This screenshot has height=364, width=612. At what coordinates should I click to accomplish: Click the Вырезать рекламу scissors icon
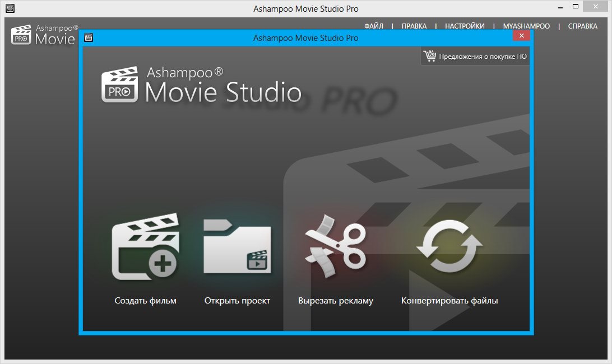pos(336,246)
